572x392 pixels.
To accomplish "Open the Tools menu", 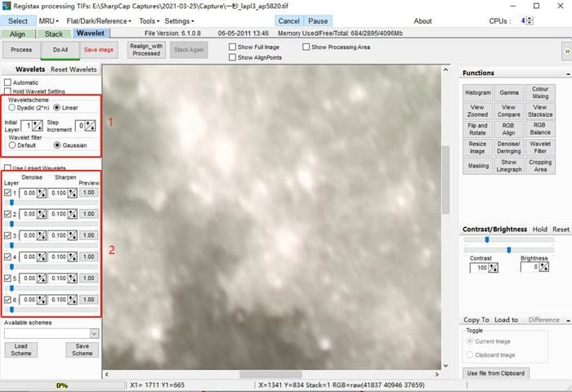I will click(148, 20).
